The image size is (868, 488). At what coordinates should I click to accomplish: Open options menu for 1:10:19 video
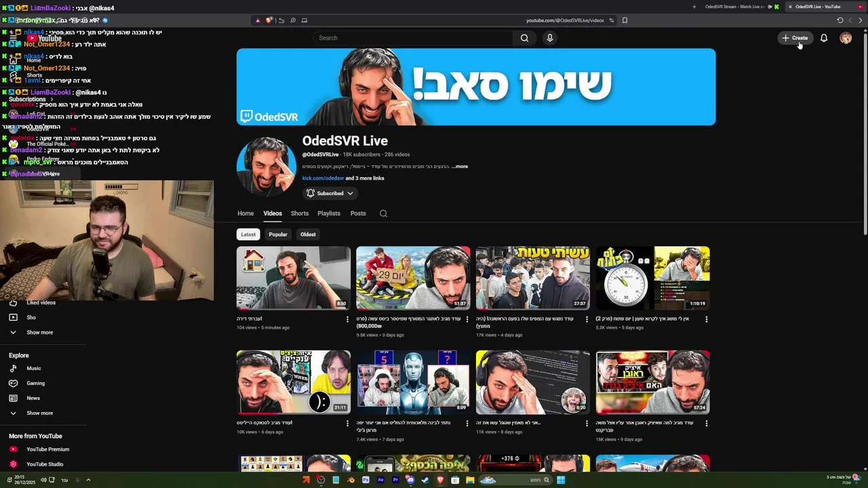(707, 319)
